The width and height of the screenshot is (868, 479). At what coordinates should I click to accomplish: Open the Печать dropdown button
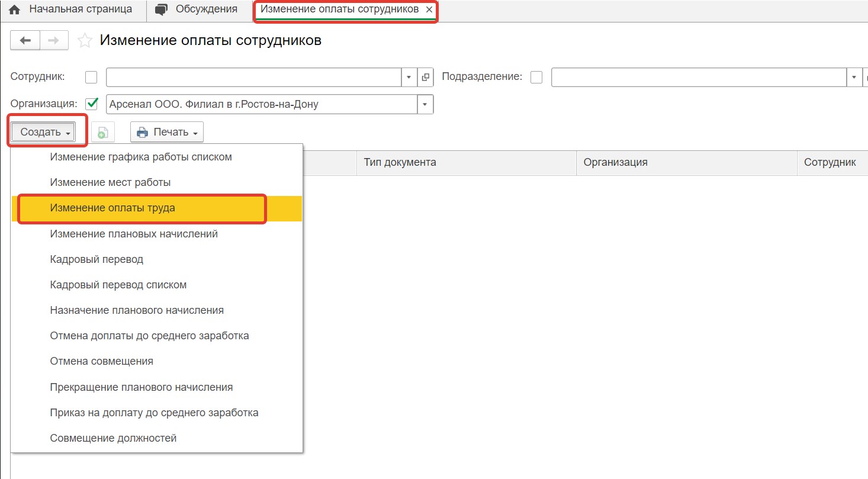point(167,133)
